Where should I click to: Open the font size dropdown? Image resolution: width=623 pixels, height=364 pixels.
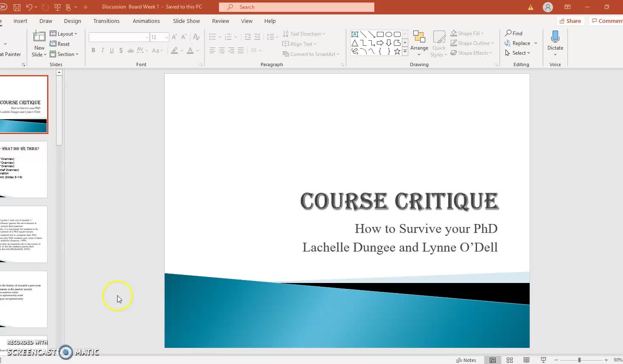[x=166, y=37]
